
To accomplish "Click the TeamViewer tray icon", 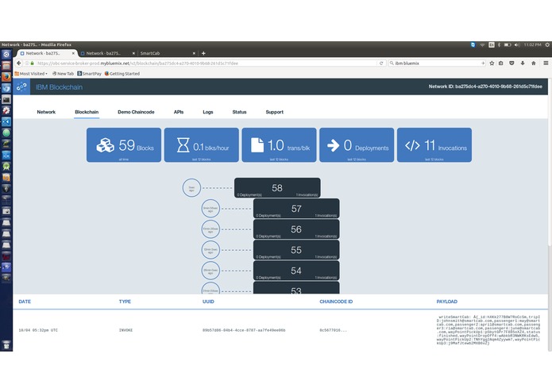I will (473, 44).
